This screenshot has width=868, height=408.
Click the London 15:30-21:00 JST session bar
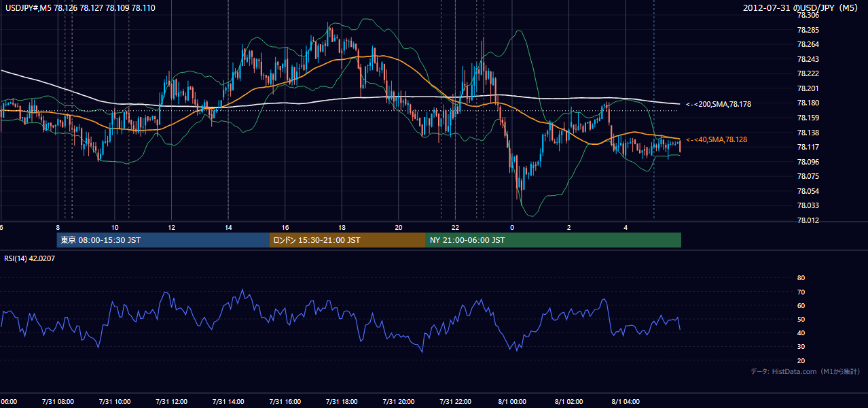(348, 240)
